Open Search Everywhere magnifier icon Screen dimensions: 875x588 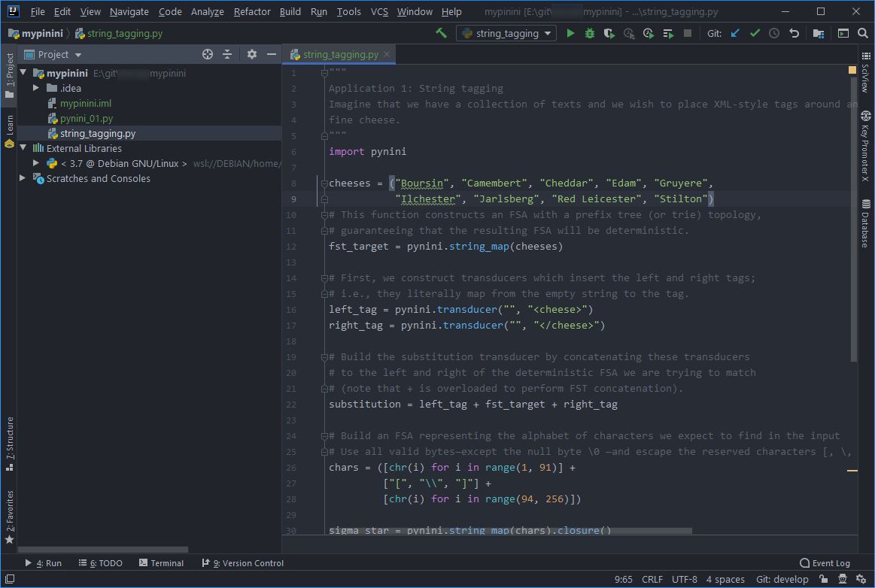click(x=863, y=34)
